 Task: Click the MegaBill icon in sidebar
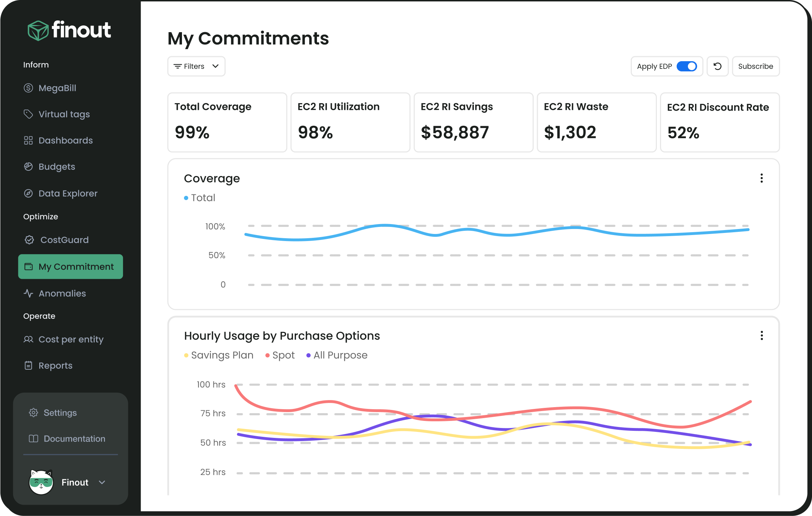coord(28,88)
